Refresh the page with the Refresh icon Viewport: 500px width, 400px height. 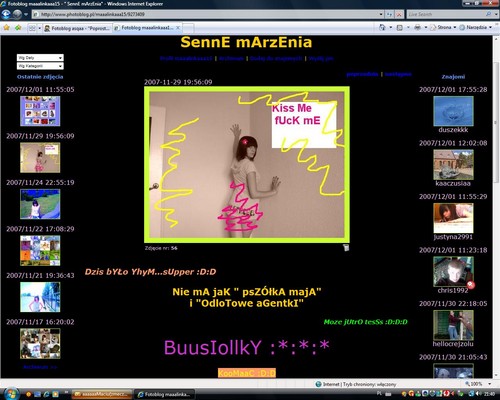(x=389, y=14)
